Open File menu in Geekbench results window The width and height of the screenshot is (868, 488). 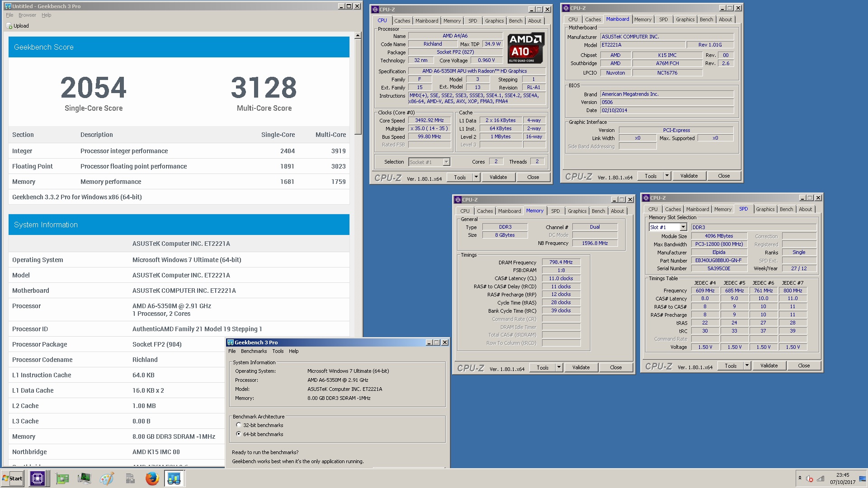pyautogui.click(x=9, y=15)
